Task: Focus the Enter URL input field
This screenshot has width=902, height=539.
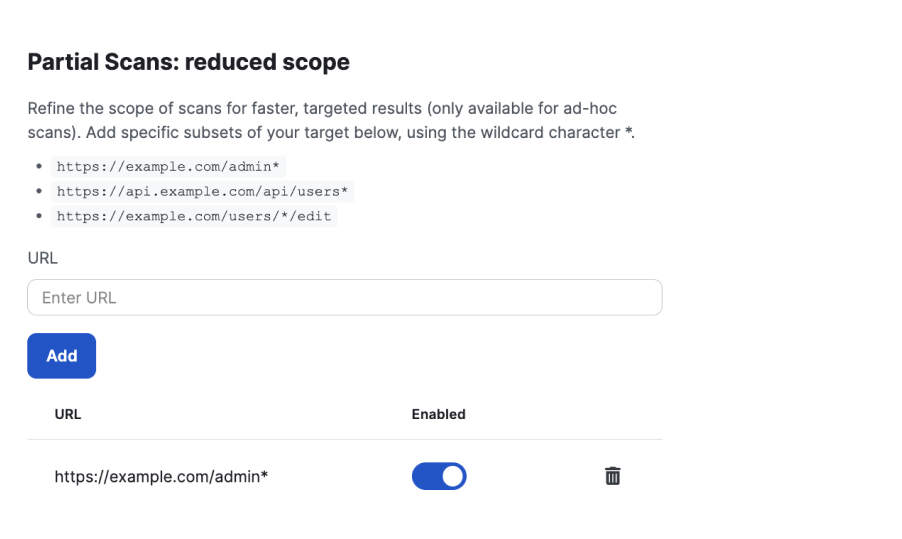Action: point(344,298)
